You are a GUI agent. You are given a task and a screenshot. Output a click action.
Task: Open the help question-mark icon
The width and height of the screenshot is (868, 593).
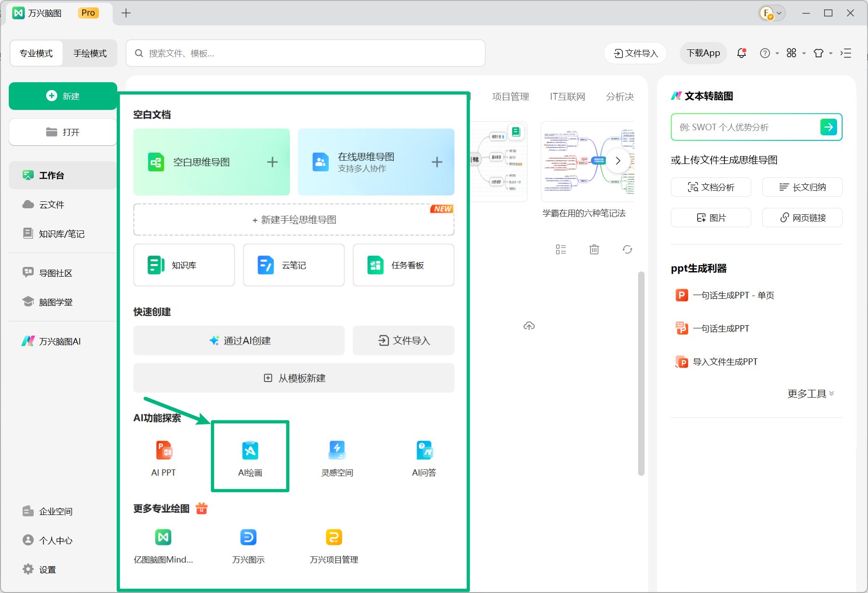click(765, 53)
